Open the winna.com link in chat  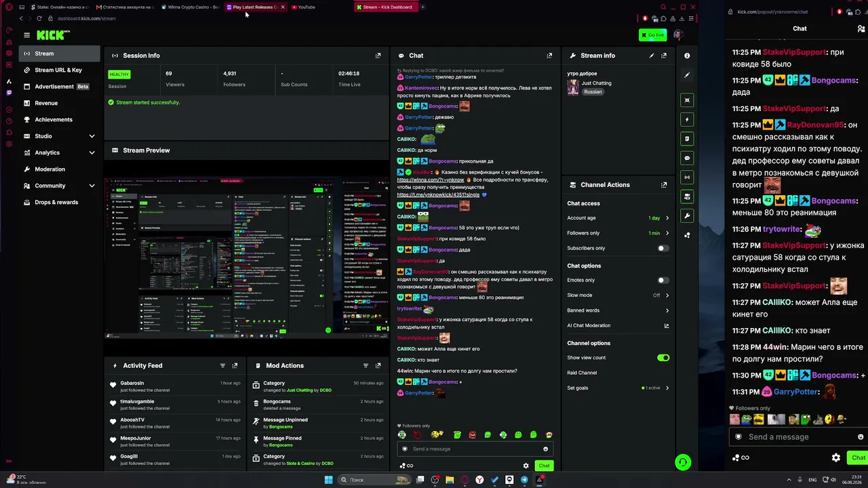tap(431, 180)
